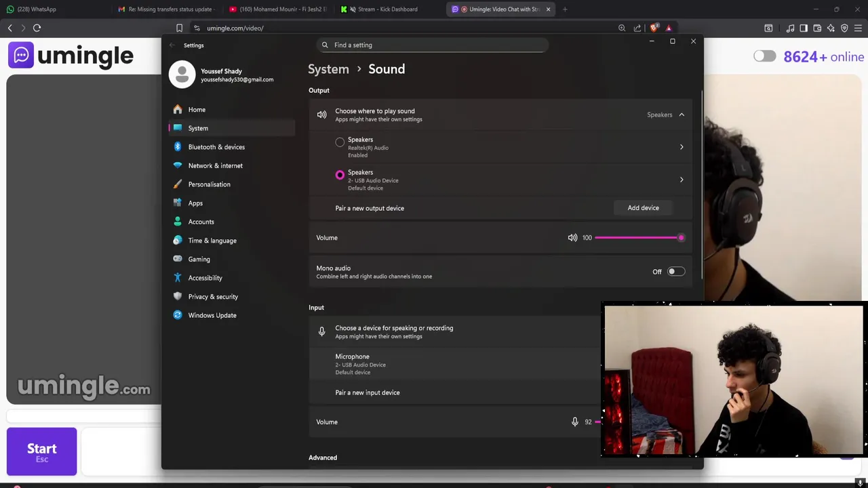Click the Gaming controller icon
This screenshot has height=488, width=868.
[x=178, y=259]
